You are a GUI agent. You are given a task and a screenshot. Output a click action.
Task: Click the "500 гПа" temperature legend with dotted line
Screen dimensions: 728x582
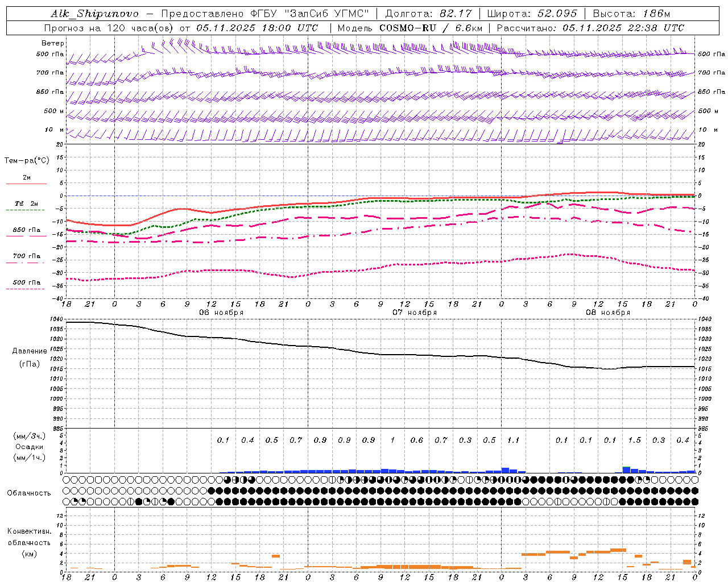click(27, 282)
